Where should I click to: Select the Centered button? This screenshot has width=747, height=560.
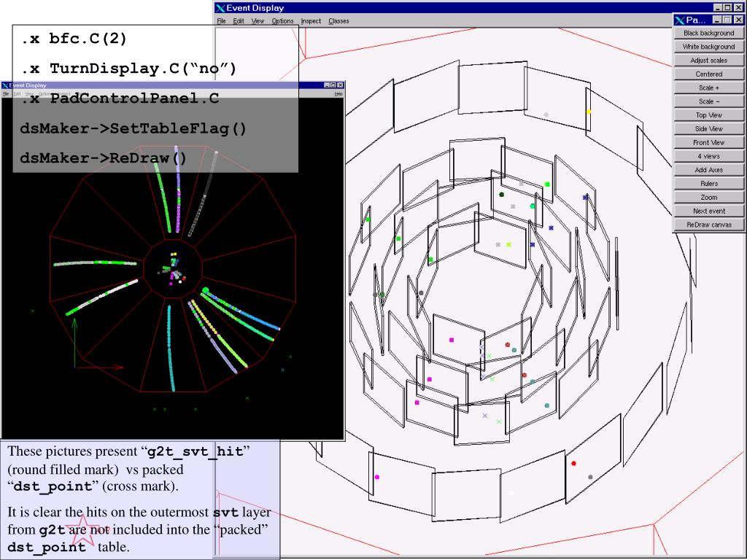click(708, 74)
